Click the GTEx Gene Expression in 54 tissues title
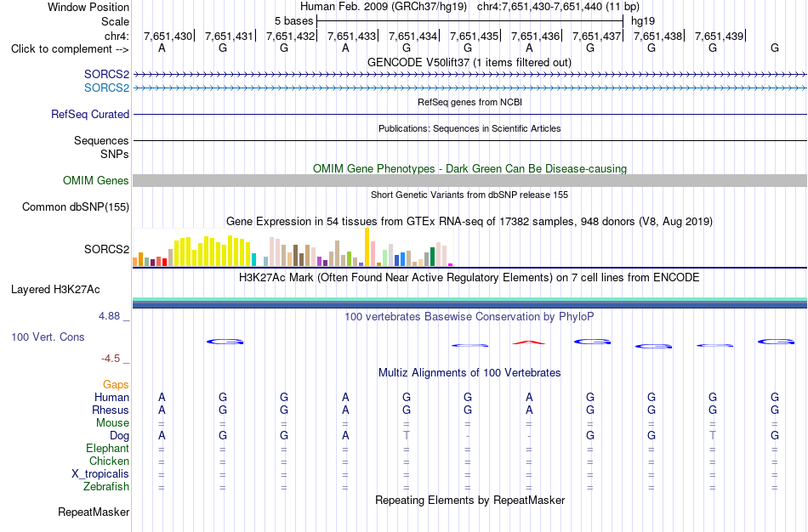The image size is (808, 532). click(469, 222)
